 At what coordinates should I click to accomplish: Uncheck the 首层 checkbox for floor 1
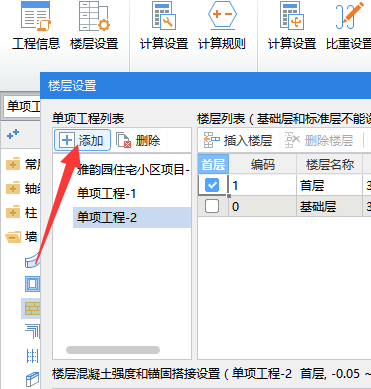tap(212, 185)
